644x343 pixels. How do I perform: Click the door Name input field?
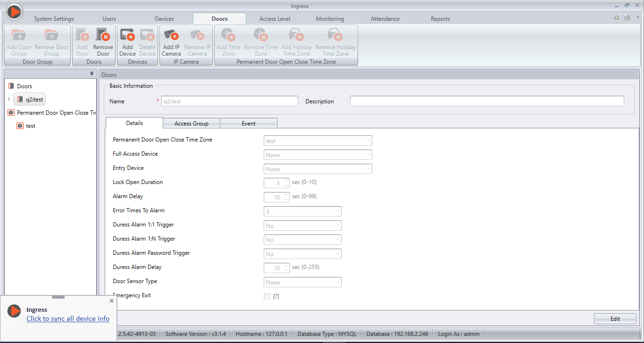tap(230, 101)
